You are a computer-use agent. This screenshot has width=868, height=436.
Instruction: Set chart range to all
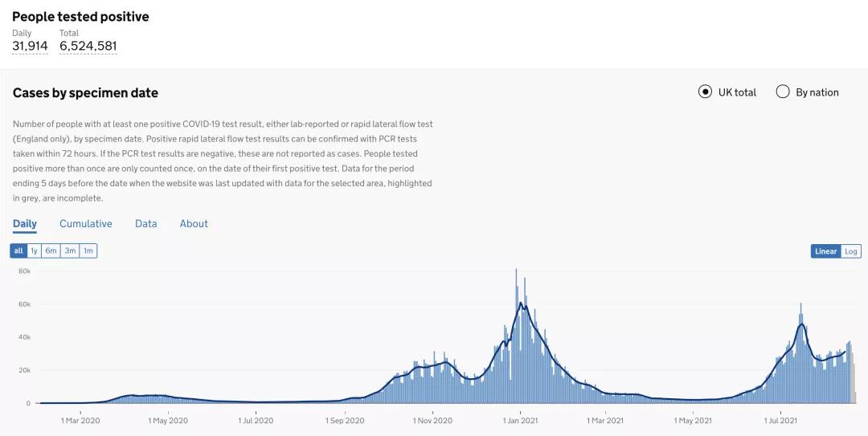click(x=18, y=251)
